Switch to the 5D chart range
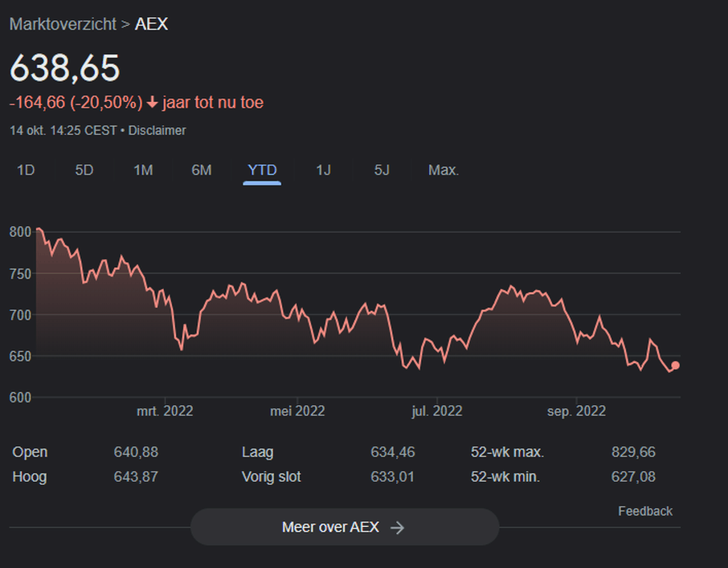 (84, 170)
